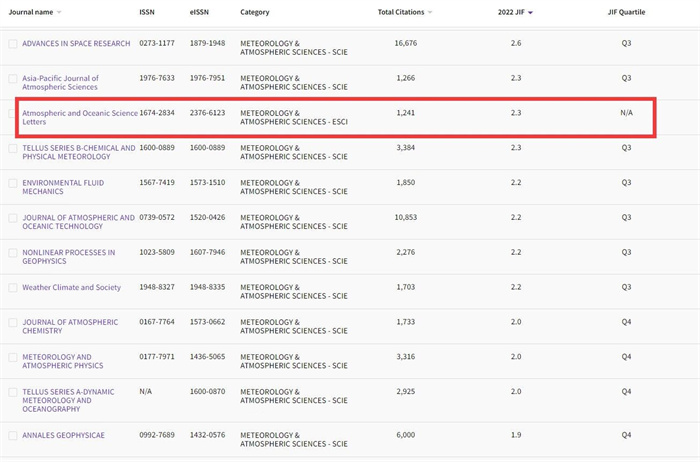Check the Atmospheric and Oceanic Science Letters box
Image resolution: width=700 pixels, height=462 pixels.
(x=13, y=114)
